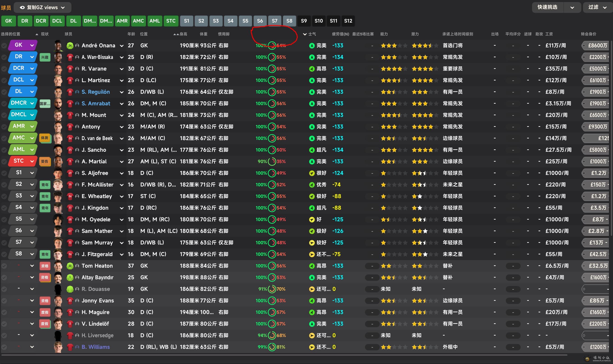
Task: Expand the menu next to R. Varane's name
Action: tap(122, 69)
